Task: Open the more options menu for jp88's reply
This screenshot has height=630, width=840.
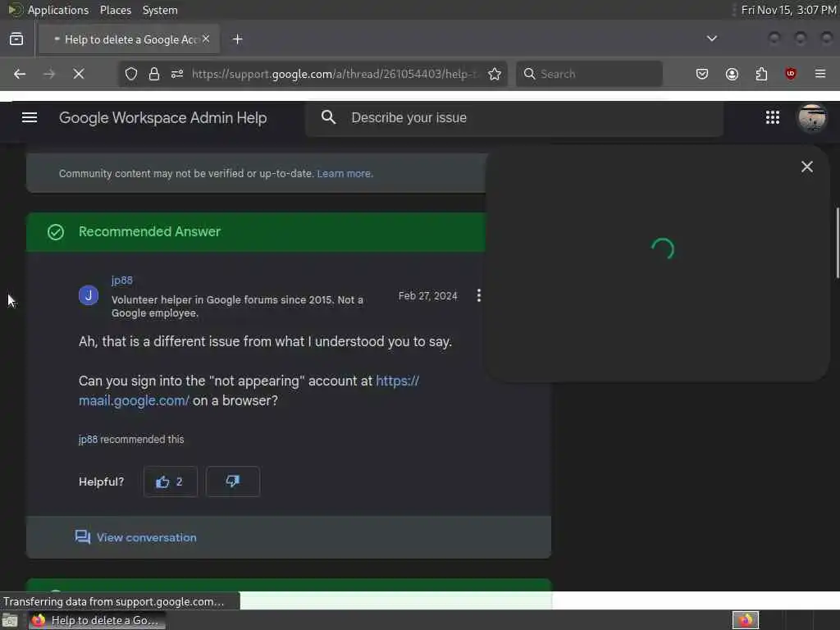Action: pos(478,295)
